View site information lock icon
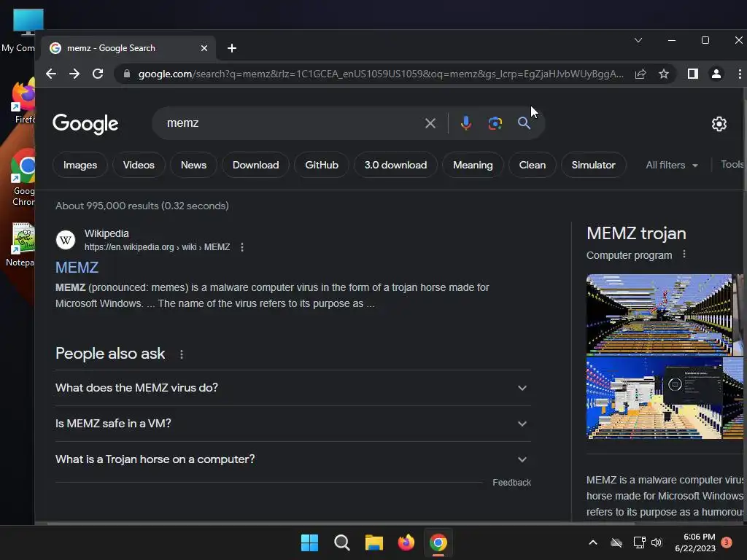The width and height of the screenshot is (747, 560). tap(126, 74)
